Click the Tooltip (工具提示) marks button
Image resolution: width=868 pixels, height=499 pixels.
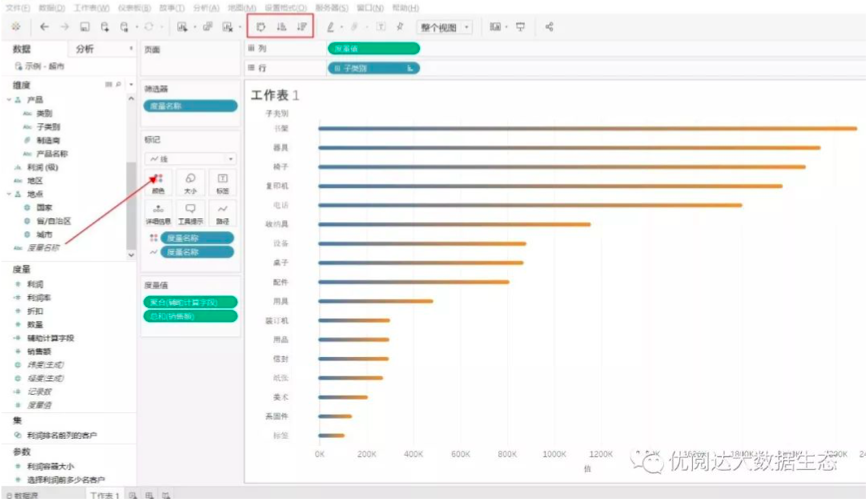190,213
